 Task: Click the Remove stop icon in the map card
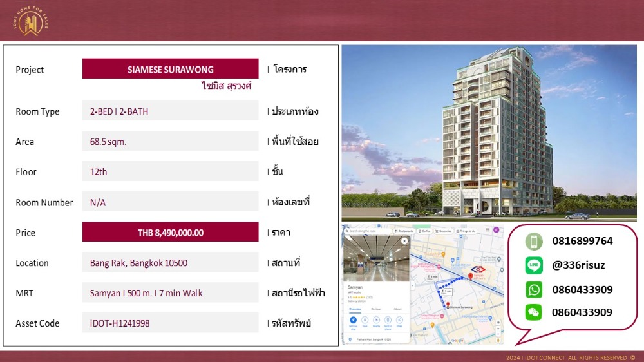point(353,320)
